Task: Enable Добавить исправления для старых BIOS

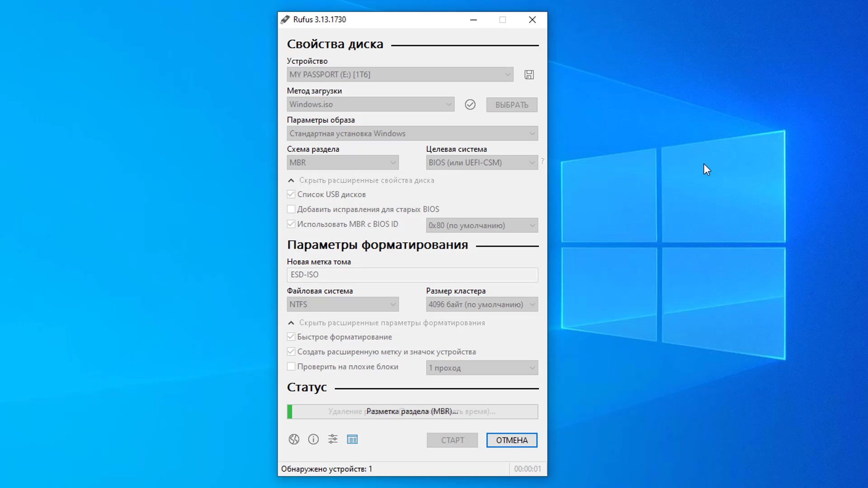Action: pyautogui.click(x=291, y=209)
